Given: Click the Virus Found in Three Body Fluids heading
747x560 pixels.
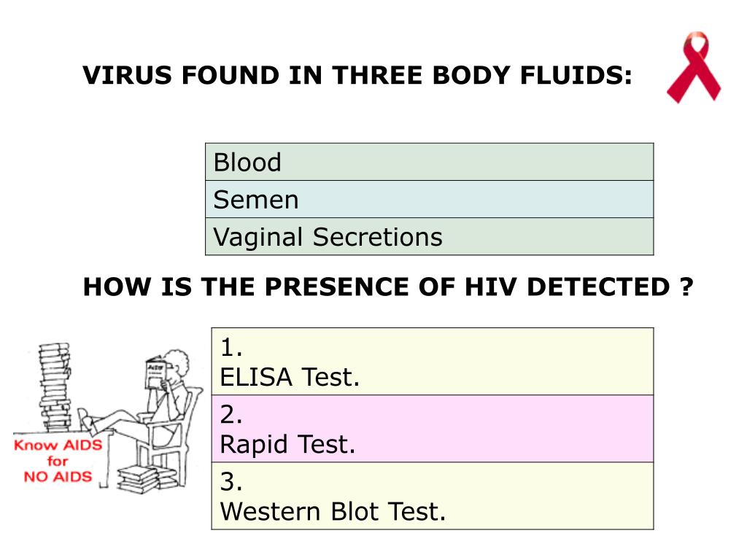Looking at the screenshot, I should point(357,75).
